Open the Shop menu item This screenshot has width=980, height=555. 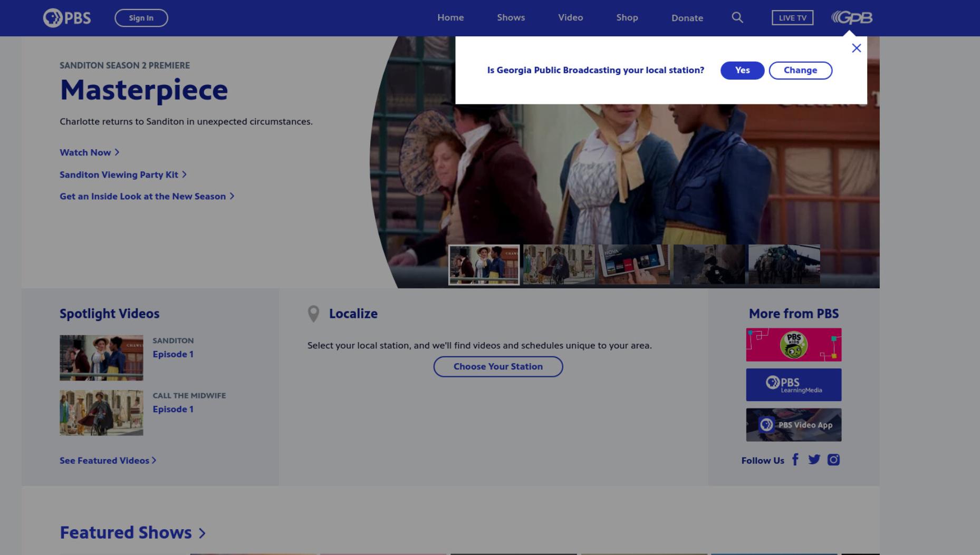[627, 17]
